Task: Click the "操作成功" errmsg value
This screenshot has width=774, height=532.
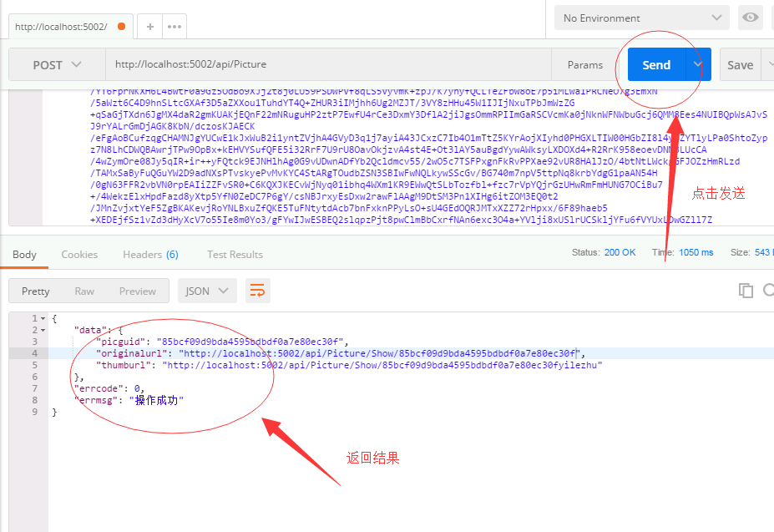Action: 156,401
